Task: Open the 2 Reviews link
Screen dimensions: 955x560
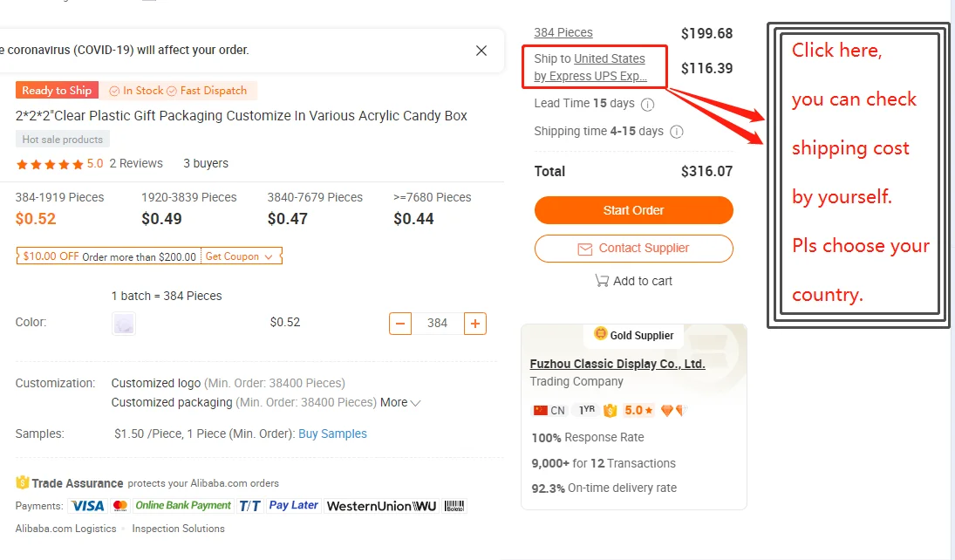Action: 136,163
